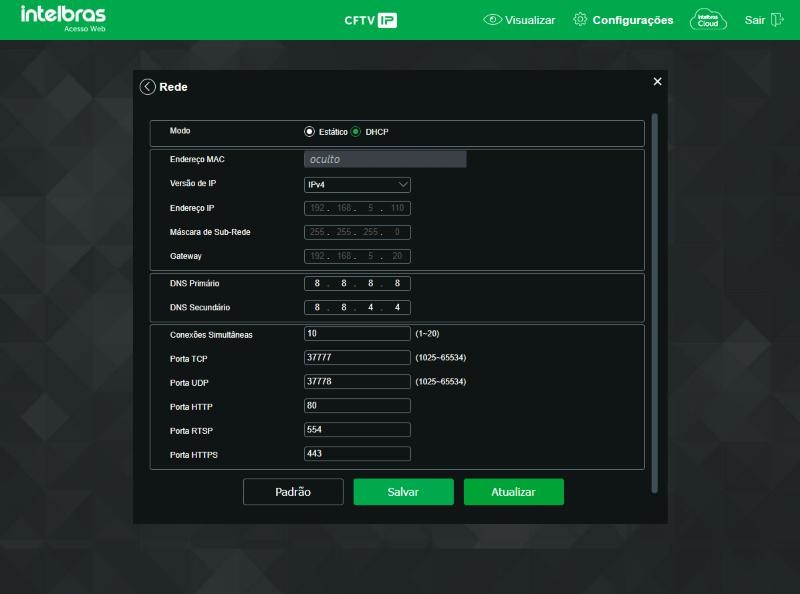Click the Porta TCP input field
800x594 pixels.
click(357, 357)
